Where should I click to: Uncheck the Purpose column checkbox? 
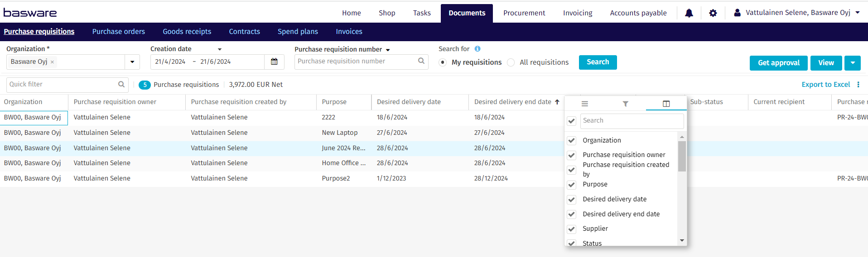click(x=572, y=185)
